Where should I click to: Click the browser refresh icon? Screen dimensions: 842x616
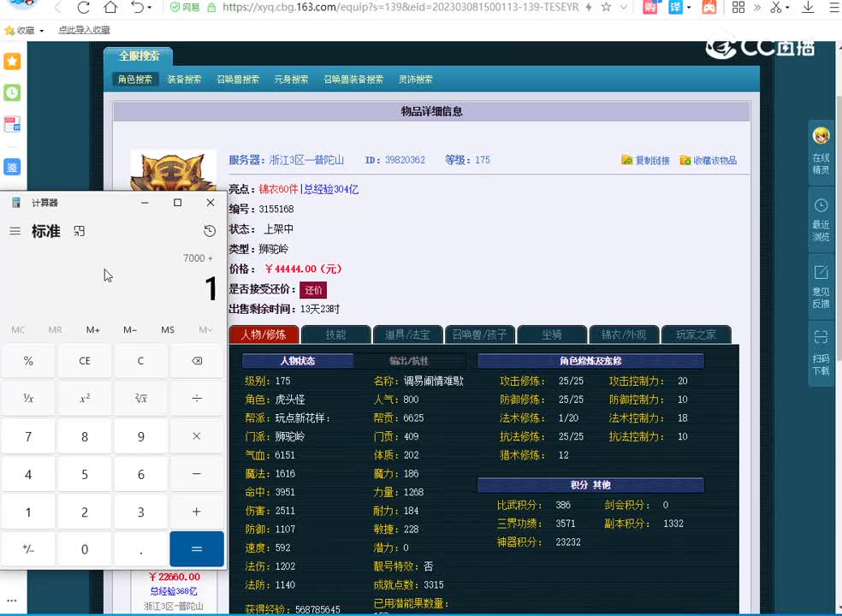(x=83, y=8)
